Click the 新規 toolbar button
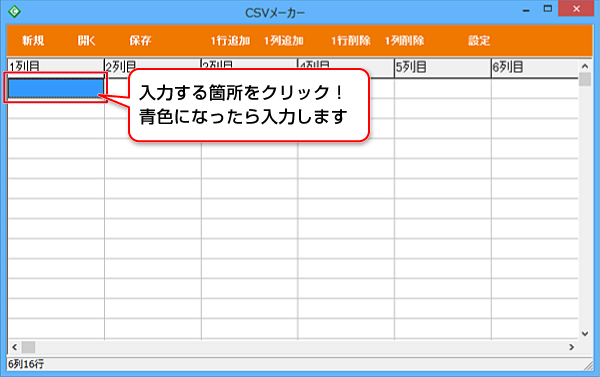This screenshot has width=600, height=377. tap(33, 41)
